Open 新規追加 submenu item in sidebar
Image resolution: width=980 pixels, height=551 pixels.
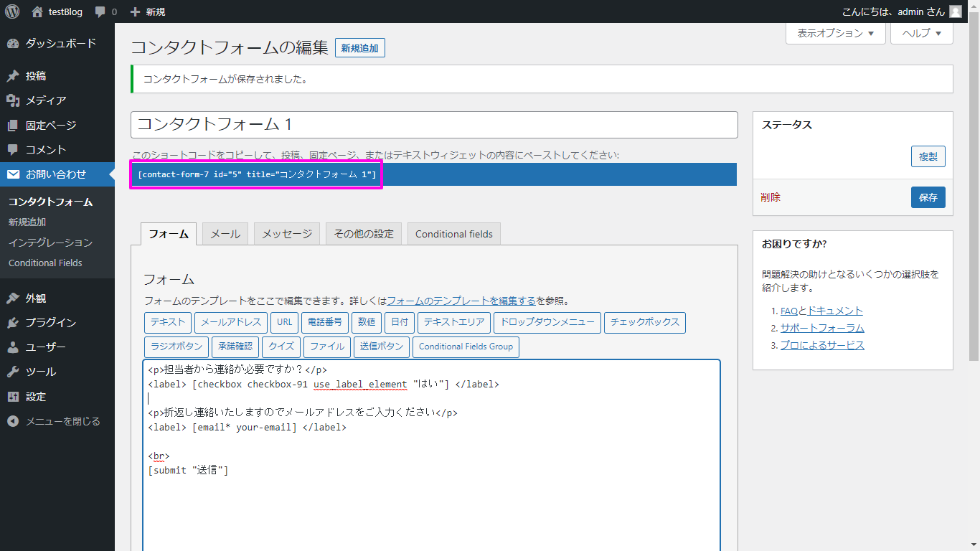pyautogui.click(x=27, y=222)
